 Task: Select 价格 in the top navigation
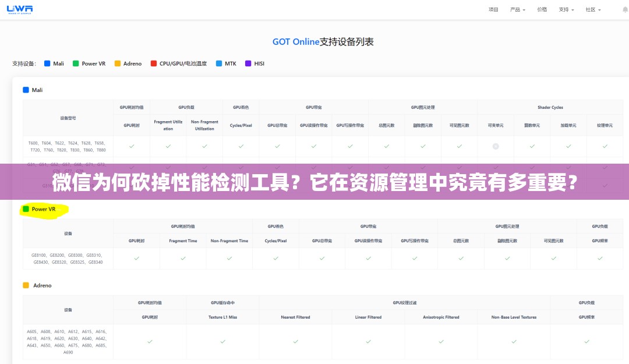[x=542, y=9]
